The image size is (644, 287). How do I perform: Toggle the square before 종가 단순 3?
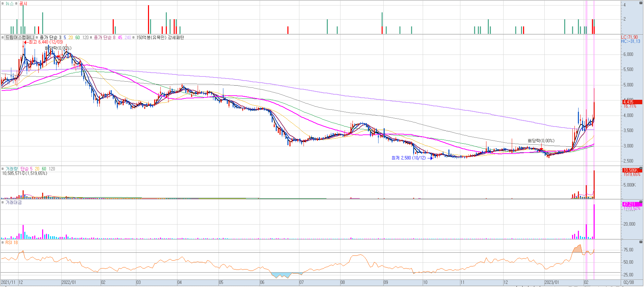(37, 37)
